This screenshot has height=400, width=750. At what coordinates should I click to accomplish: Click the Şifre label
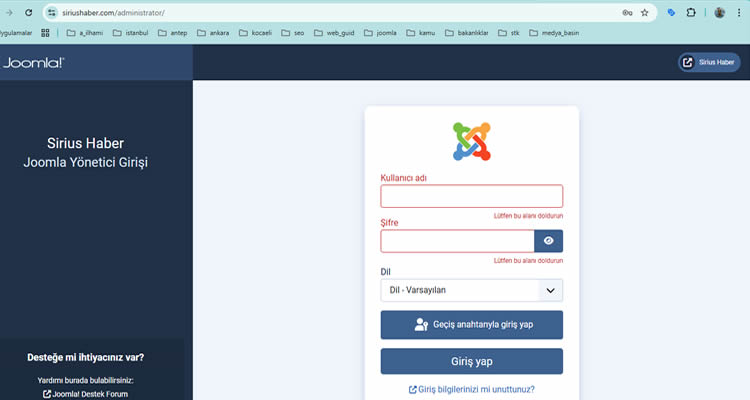(389, 222)
